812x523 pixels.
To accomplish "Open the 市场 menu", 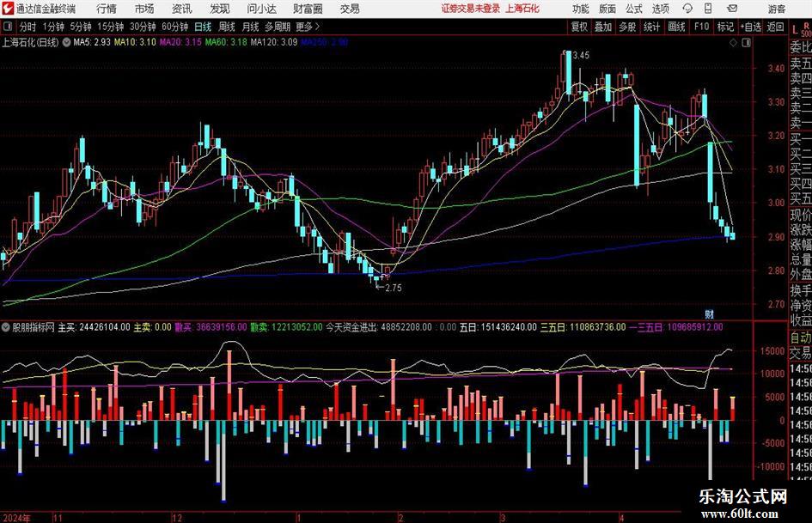I will (x=144, y=9).
